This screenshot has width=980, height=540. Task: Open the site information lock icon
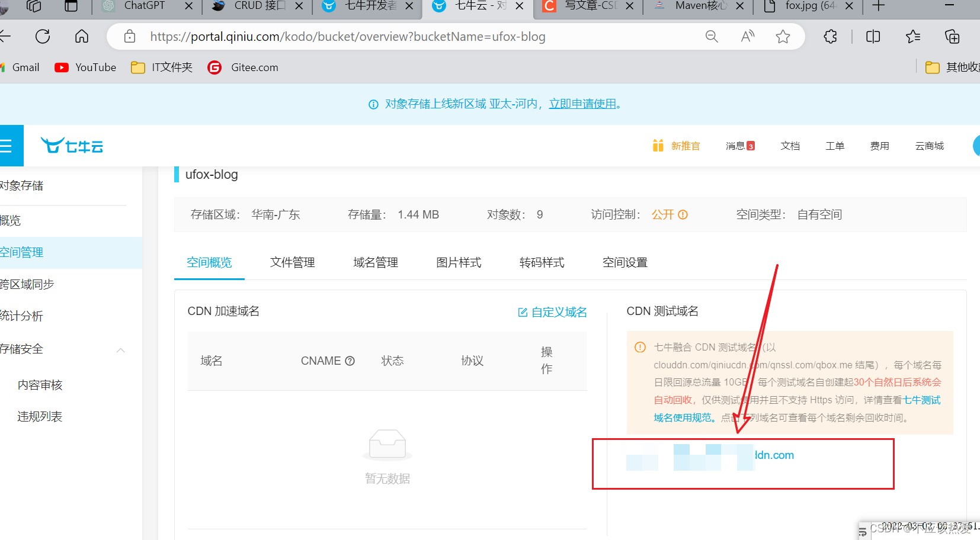click(130, 37)
